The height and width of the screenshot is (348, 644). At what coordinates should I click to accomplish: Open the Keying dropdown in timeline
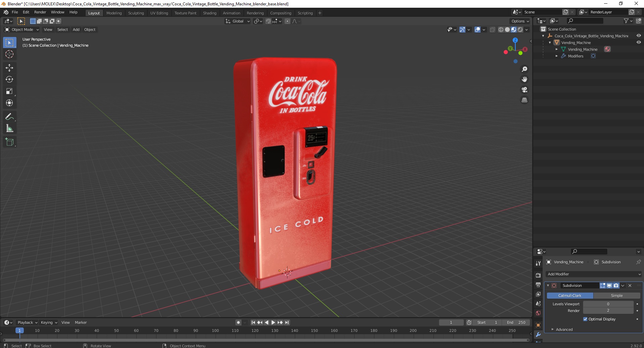(49, 322)
